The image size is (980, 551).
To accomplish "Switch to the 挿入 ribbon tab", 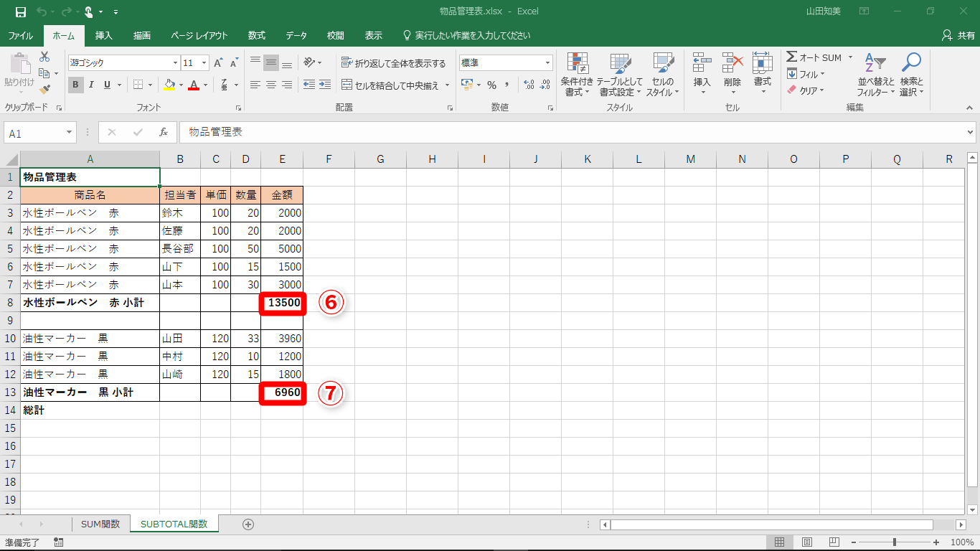I will [104, 35].
